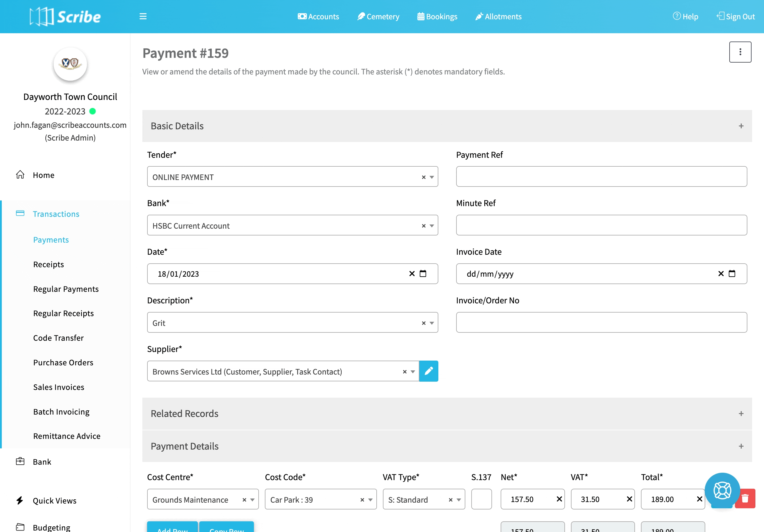Screen dimensions: 764x532
Task: Clear the Bank field selection
Action: 424,225
